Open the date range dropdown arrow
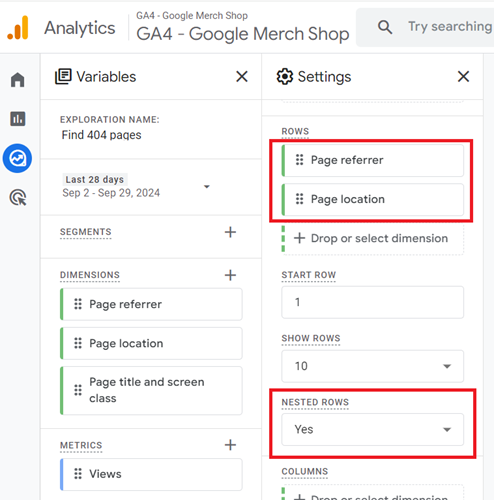494x500 pixels. coord(207,186)
